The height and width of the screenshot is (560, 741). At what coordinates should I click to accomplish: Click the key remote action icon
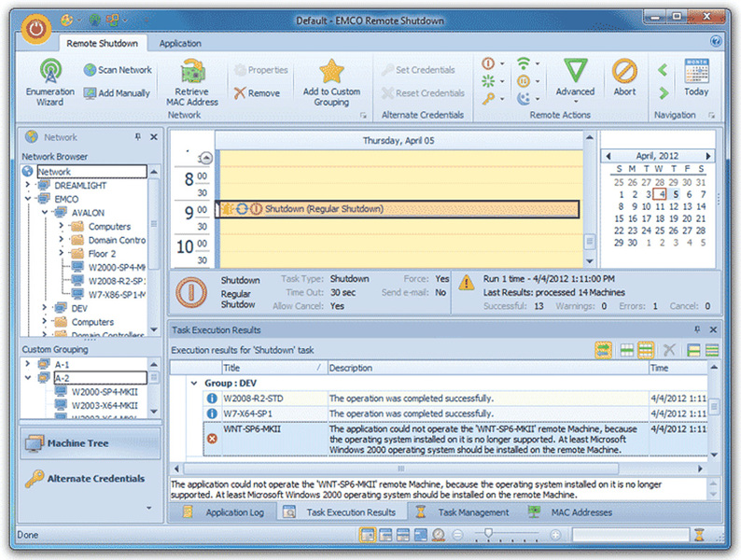point(488,99)
